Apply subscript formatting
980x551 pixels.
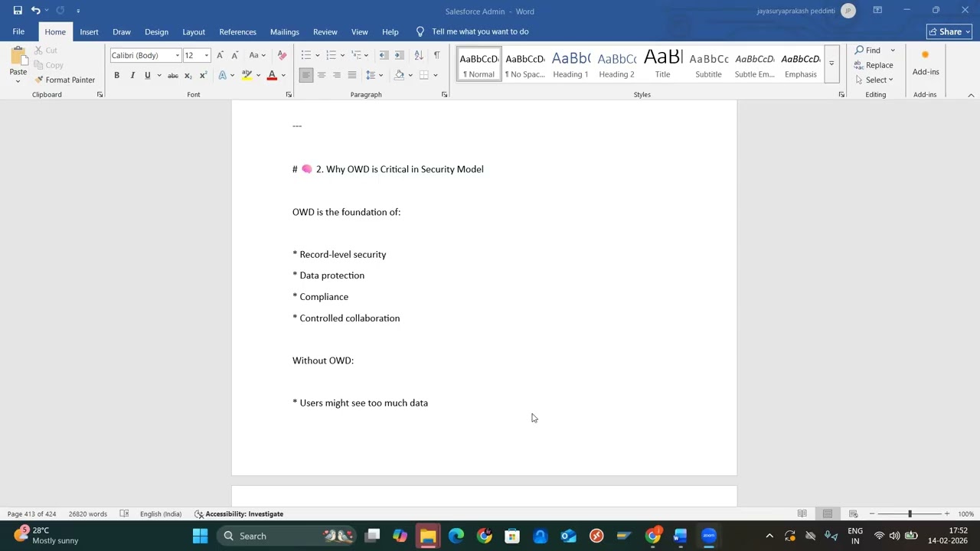pyautogui.click(x=188, y=75)
